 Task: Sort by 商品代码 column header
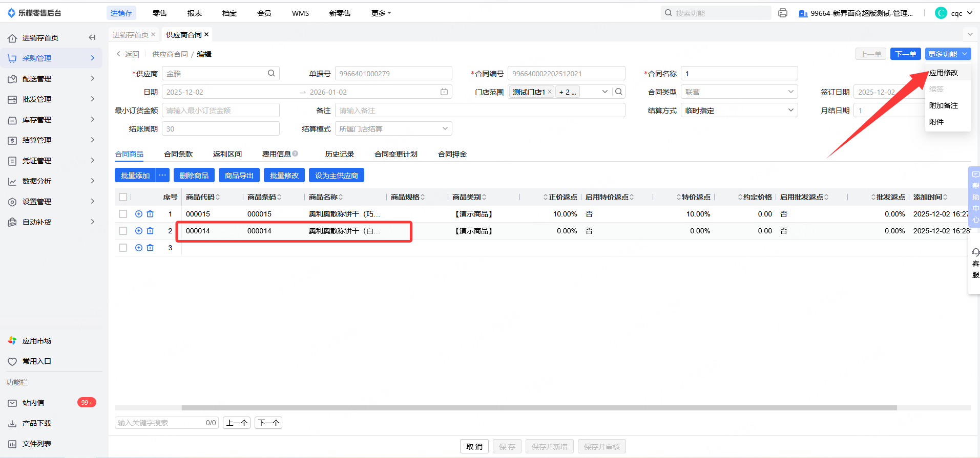click(203, 197)
